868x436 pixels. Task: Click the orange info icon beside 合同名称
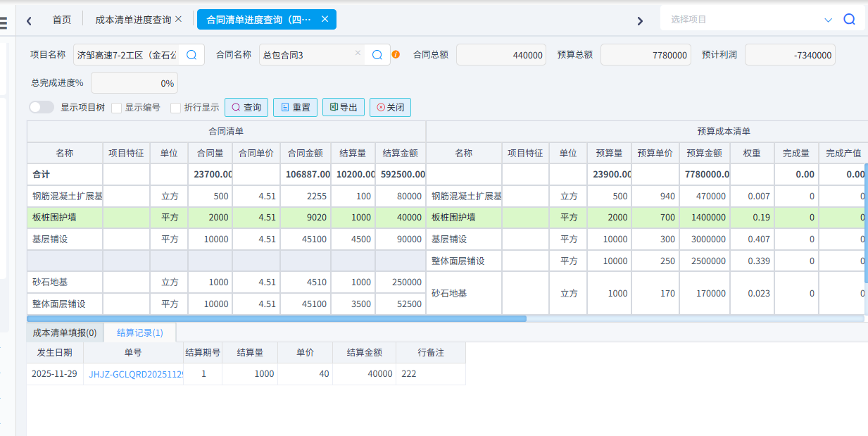[396, 54]
